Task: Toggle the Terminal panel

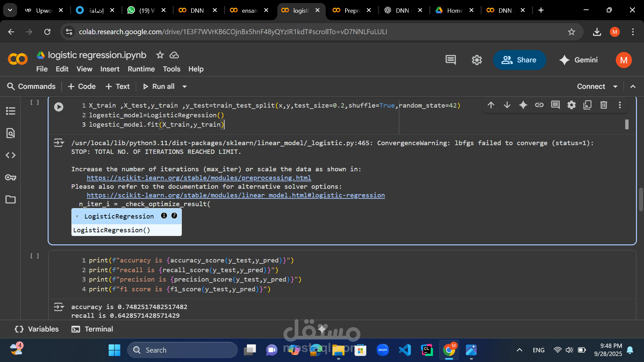Action: point(92,329)
